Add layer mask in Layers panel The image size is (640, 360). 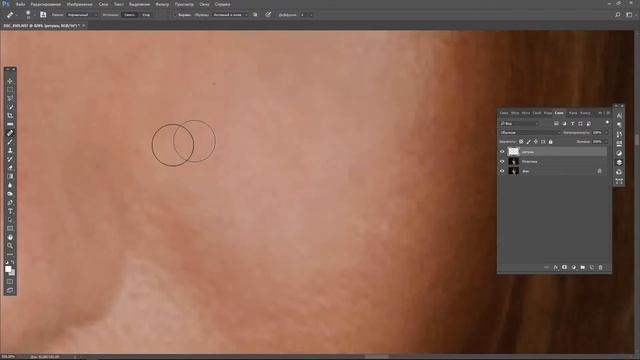564,267
